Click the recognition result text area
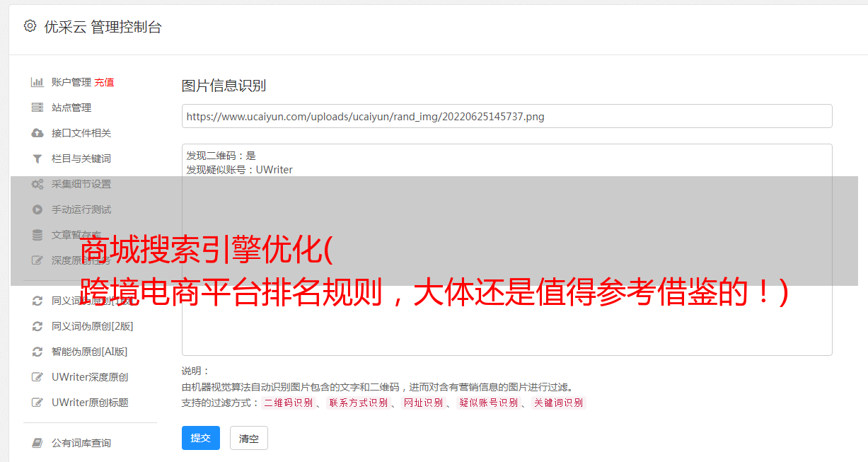 coord(507,250)
